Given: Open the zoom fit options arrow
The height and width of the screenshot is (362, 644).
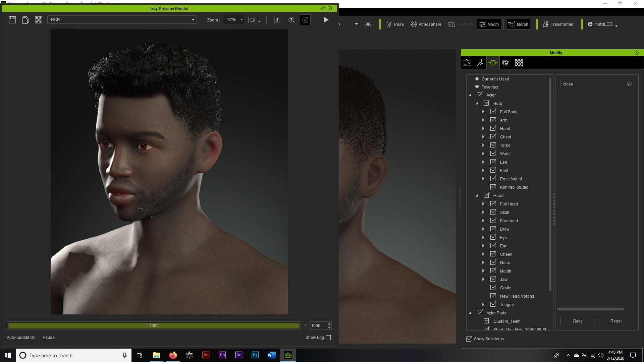Looking at the screenshot, I should click(x=259, y=21).
